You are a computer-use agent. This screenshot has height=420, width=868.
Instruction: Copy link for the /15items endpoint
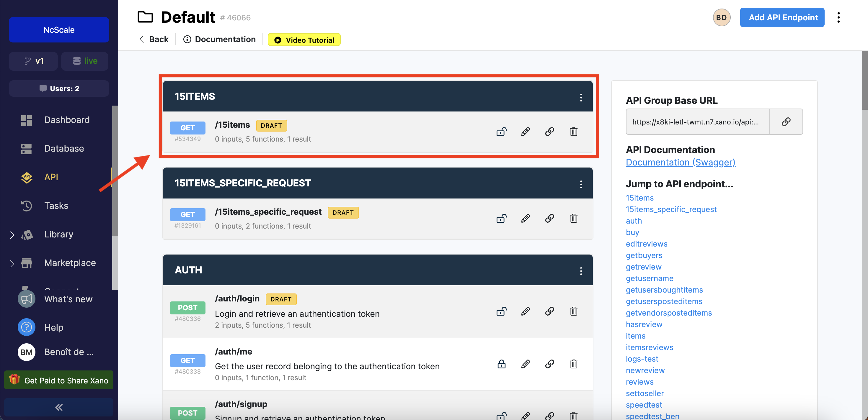tap(549, 131)
